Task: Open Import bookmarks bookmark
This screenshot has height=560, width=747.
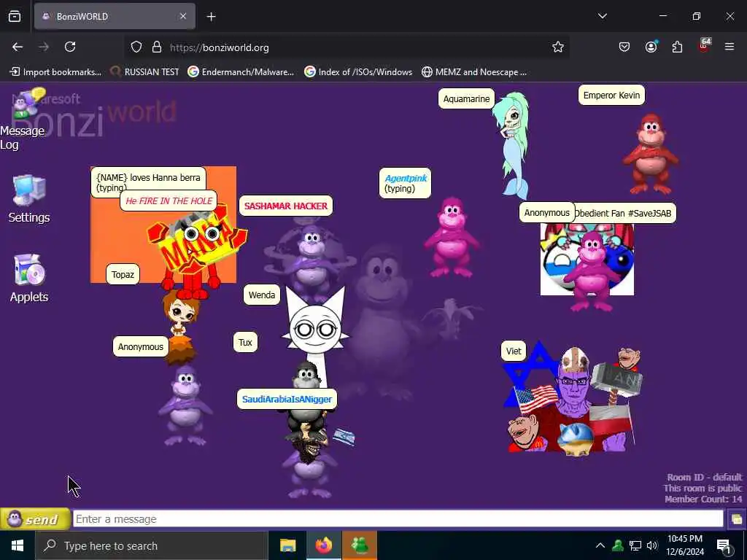Action: point(55,72)
